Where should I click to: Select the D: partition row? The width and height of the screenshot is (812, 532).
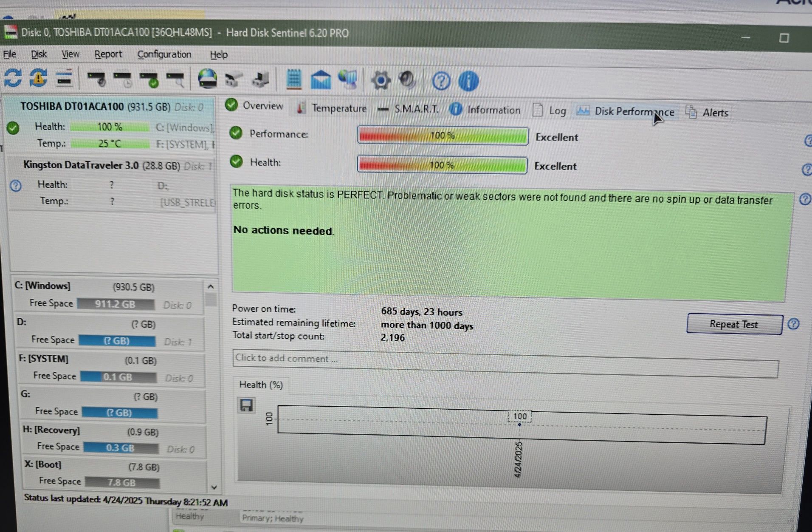click(110, 332)
